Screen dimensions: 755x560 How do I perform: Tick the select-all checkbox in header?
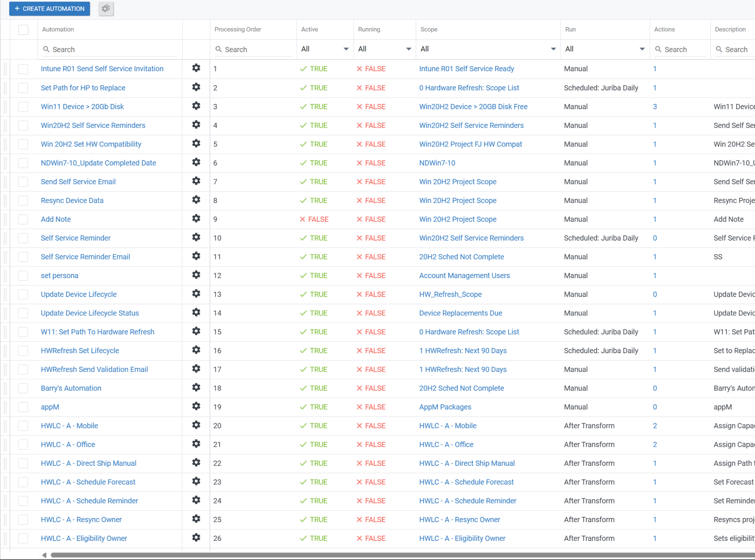click(23, 29)
